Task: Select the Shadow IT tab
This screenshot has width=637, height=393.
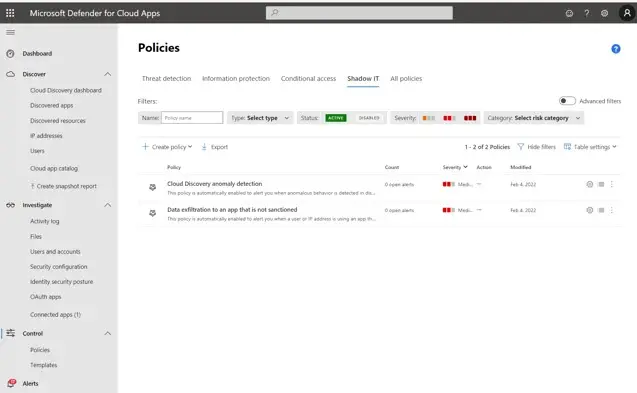Action: pos(363,78)
